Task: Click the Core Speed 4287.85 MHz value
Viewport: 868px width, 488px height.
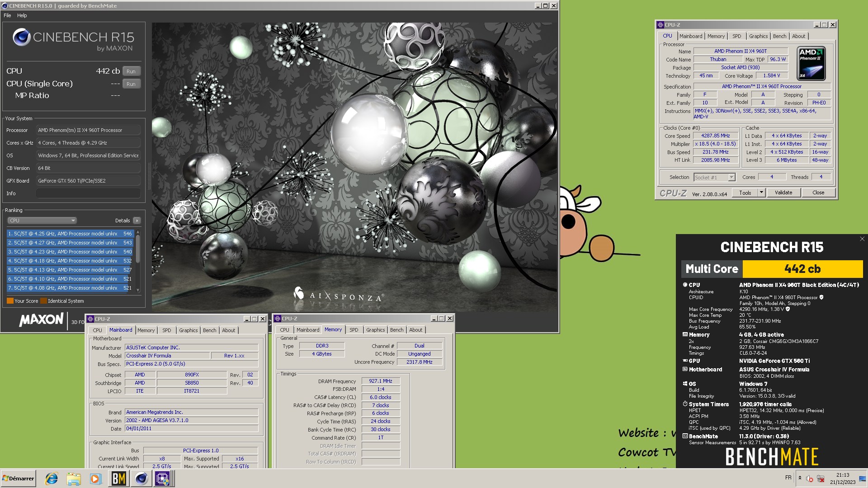Action: click(x=715, y=136)
